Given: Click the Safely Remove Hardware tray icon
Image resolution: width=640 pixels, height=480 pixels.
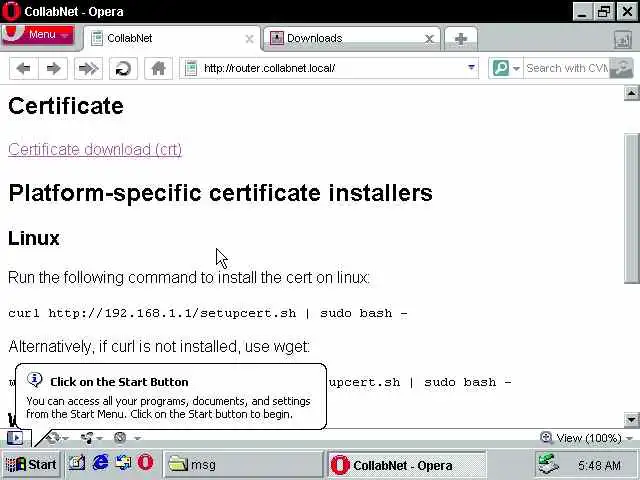Looking at the screenshot, I should click(549, 464).
